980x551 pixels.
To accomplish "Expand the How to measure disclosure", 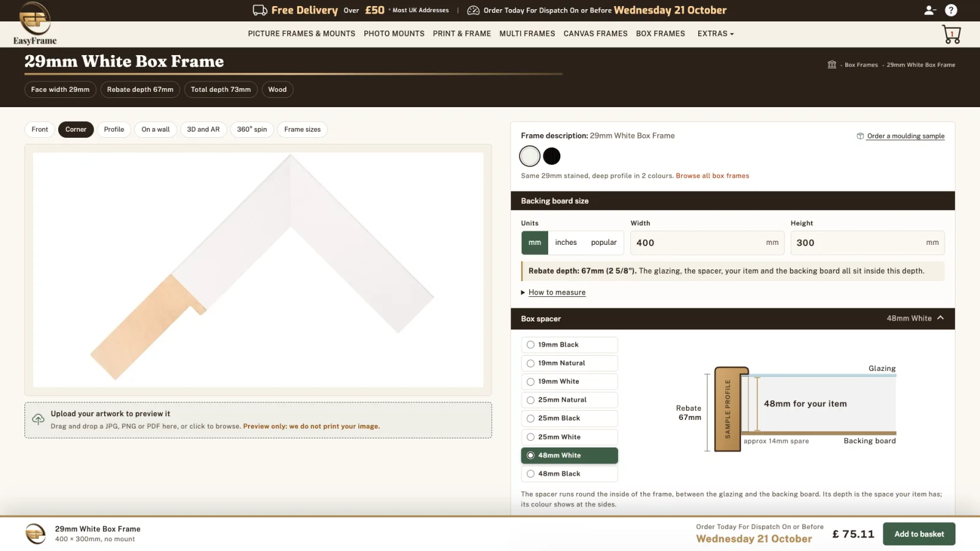I will point(553,293).
